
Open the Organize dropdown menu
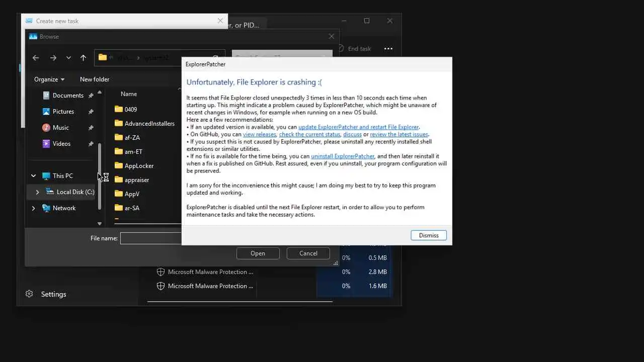(x=49, y=79)
